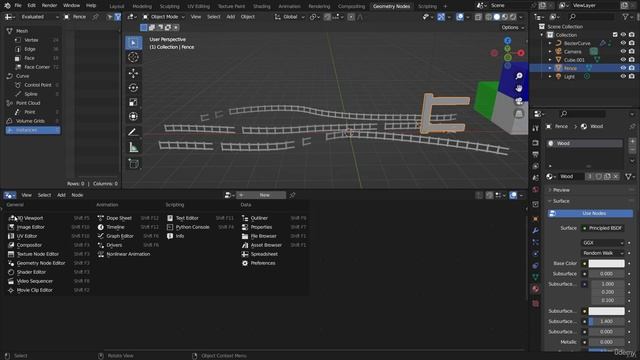640x360 pixels.
Task: Select the Transform tool in viewport toolbar
Action: coord(133,116)
